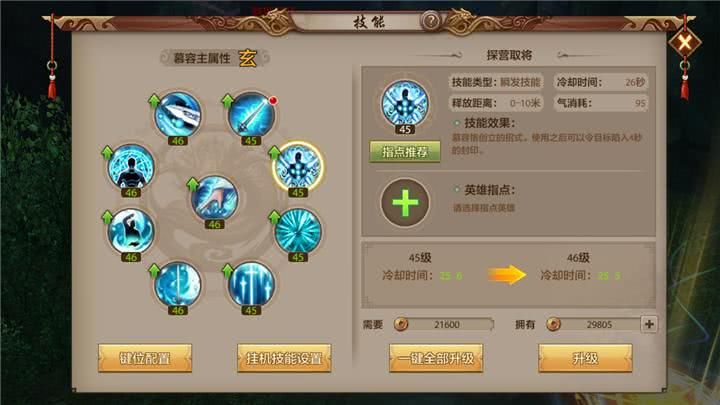Select the radial burst skill icon
Viewport: 720px width, 405px height.
(x=298, y=231)
